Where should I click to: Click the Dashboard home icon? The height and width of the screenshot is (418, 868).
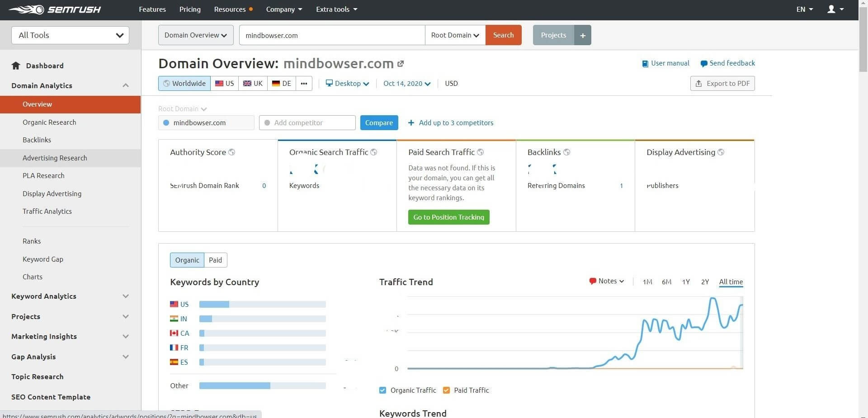[x=16, y=66]
